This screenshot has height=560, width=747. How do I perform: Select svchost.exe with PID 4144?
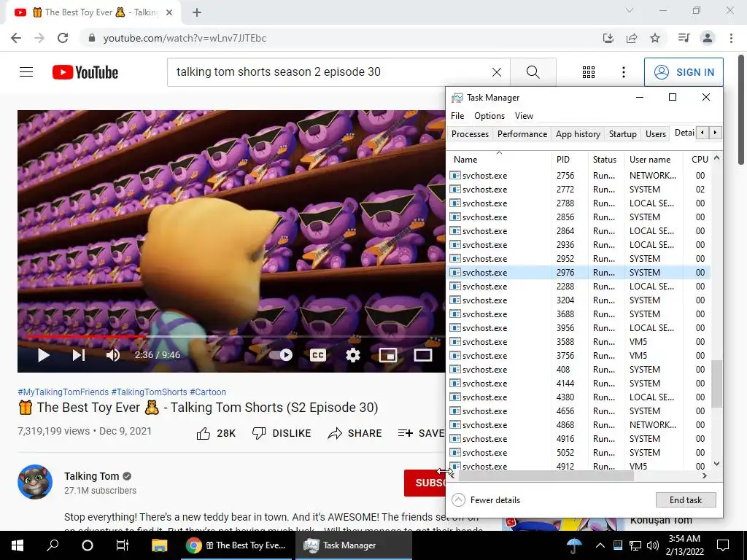tap(578, 384)
